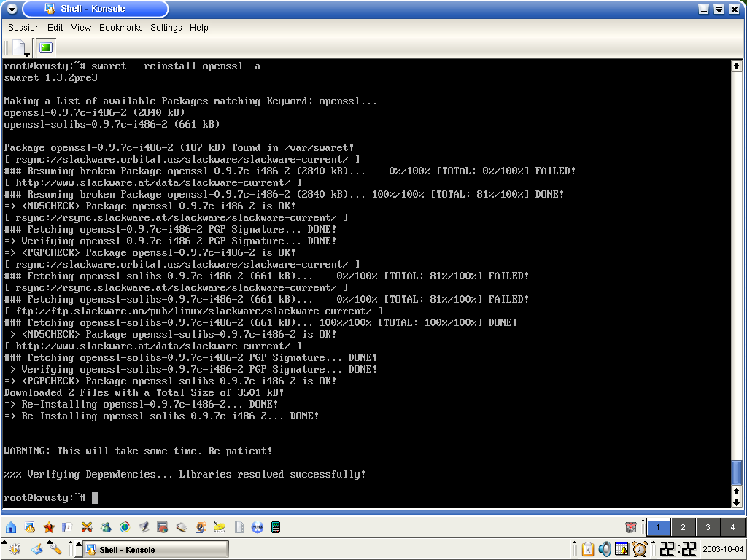Click 'Downloaded 2 Files with a Total Size' line

coord(144,393)
